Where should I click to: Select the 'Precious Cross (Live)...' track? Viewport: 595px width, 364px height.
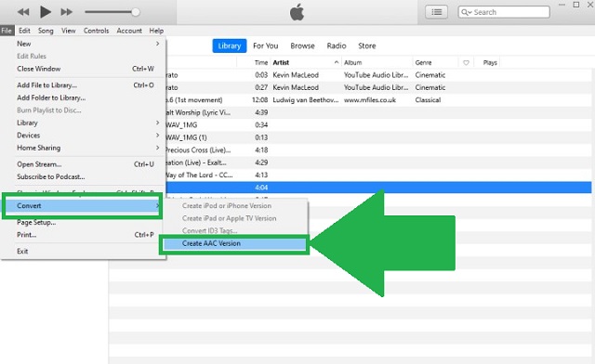tap(378, 150)
